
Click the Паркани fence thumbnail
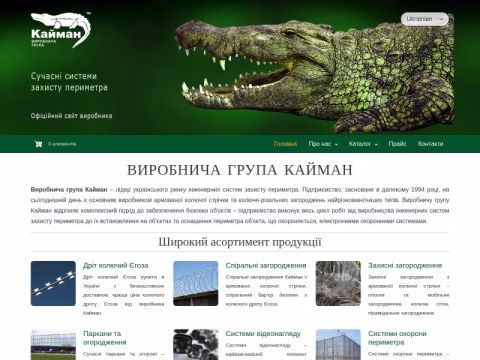(53, 345)
